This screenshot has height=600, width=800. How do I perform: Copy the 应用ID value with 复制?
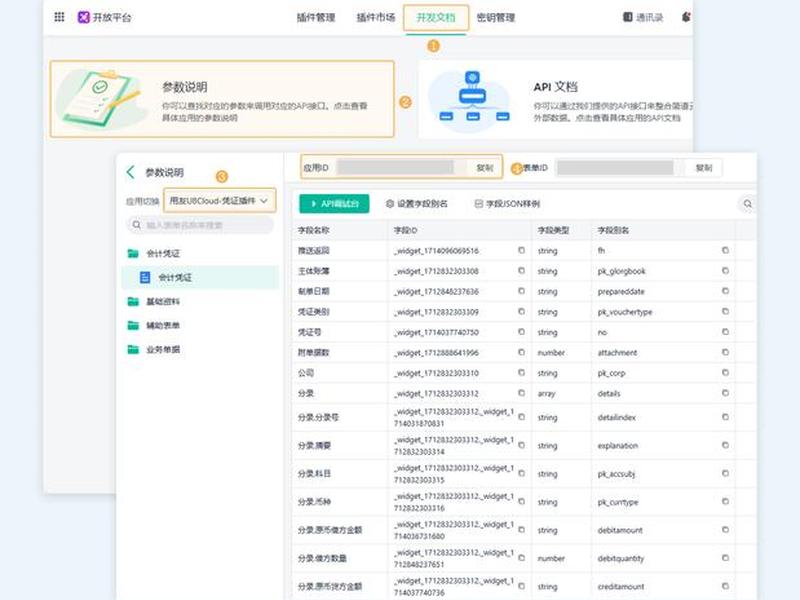[x=484, y=168]
